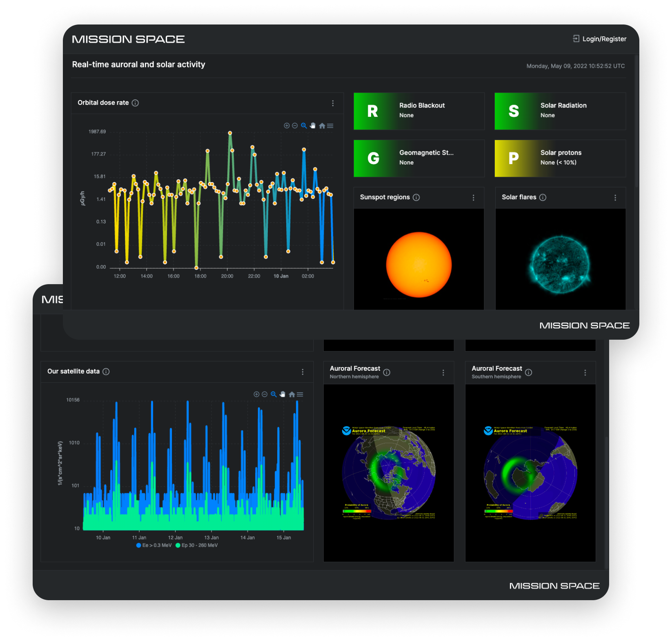Image resolution: width=672 pixels, height=641 pixels.
Task: Open the three-dot menu on Sunspot regions
Action: click(x=473, y=198)
